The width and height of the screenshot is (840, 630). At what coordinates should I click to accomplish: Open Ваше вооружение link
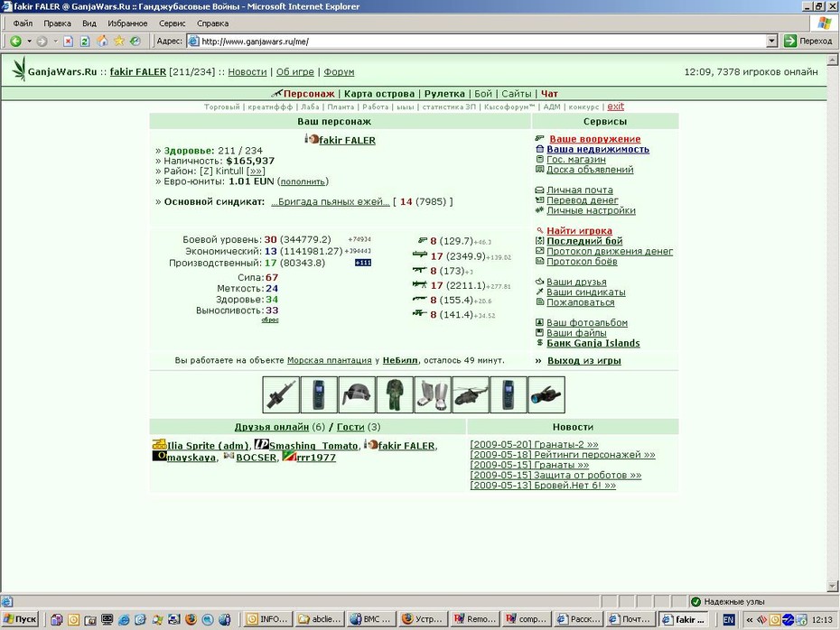click(594, 139)
